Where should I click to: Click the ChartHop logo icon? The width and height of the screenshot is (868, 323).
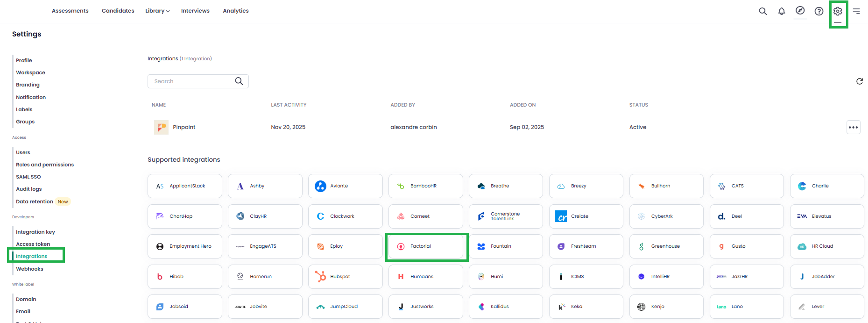160,216
